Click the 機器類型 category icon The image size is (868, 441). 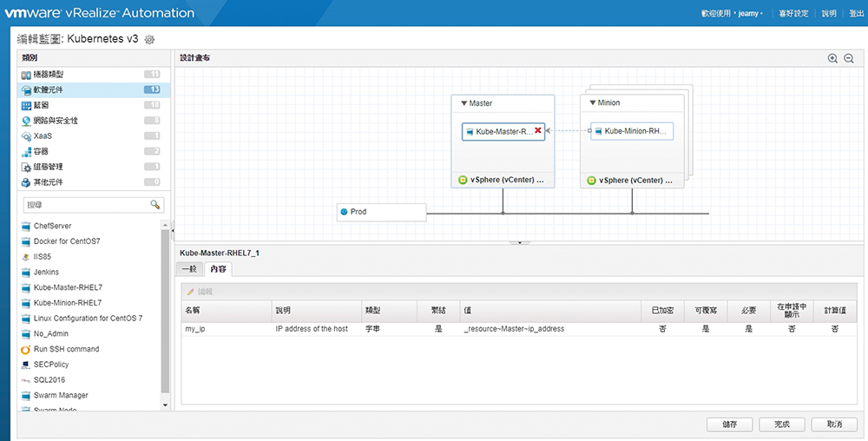point(26,75)
